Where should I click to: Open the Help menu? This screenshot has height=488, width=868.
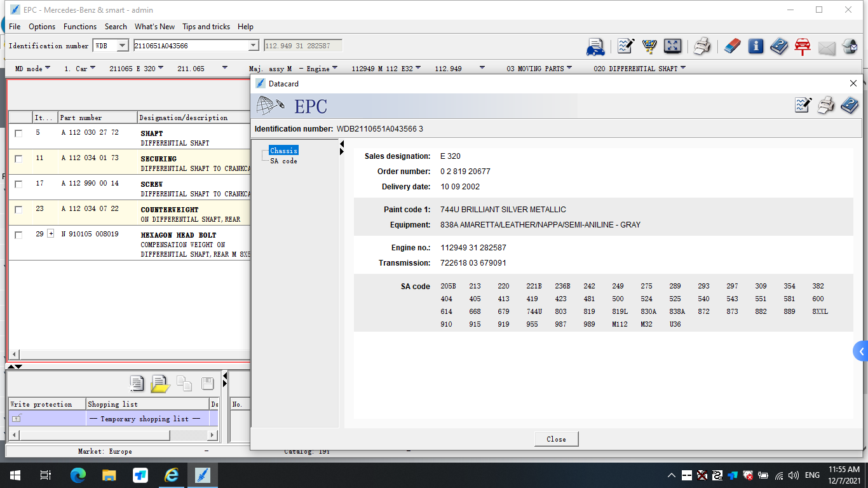coord(245,27)
